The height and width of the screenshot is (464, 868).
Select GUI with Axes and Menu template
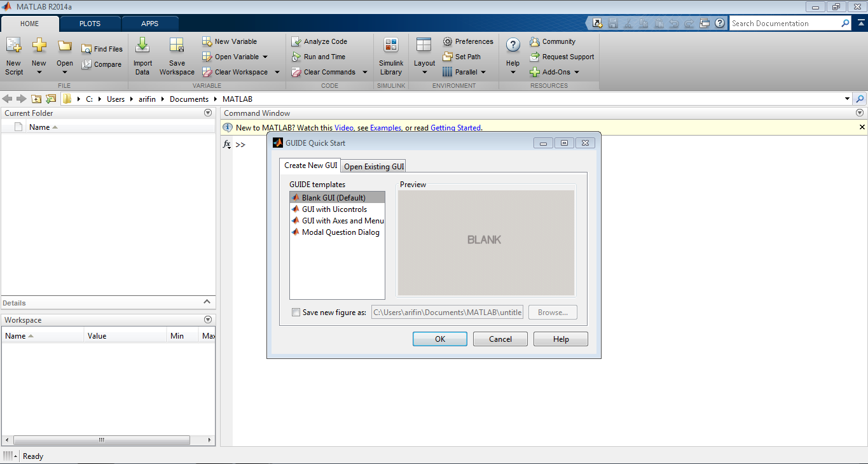pos(337,221)
